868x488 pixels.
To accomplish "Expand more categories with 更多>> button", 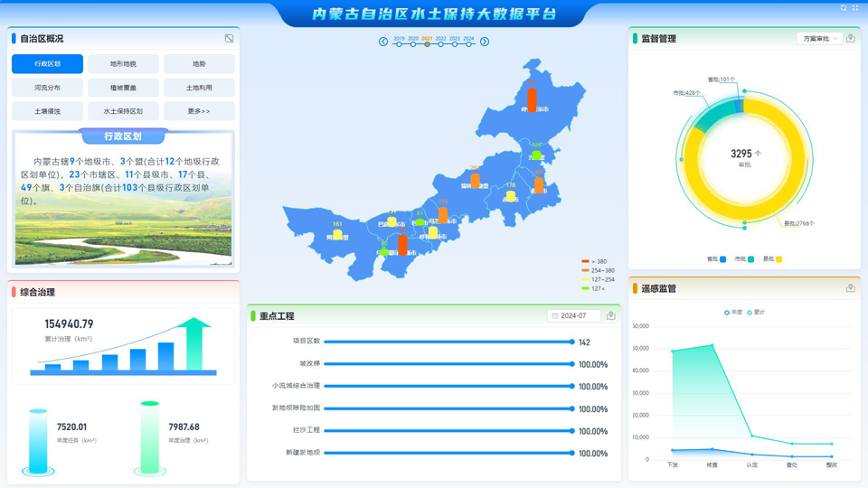I will pos(199,111).
